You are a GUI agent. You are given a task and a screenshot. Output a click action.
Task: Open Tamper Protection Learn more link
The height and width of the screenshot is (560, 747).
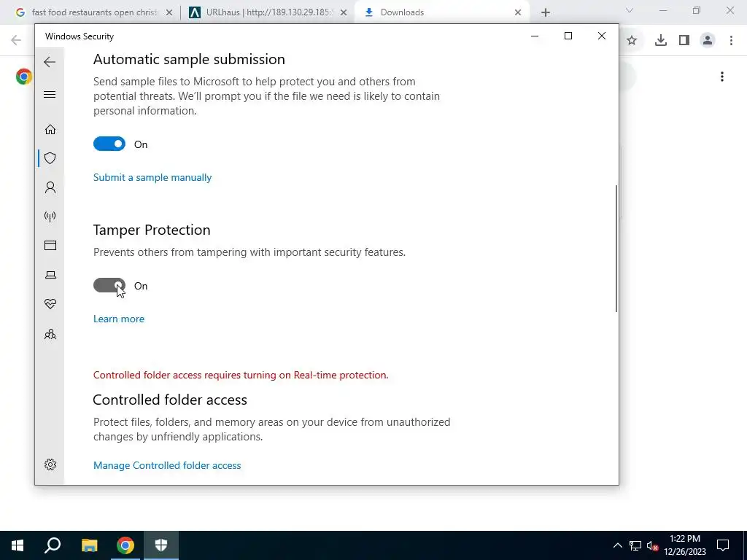tap(119, 319)
